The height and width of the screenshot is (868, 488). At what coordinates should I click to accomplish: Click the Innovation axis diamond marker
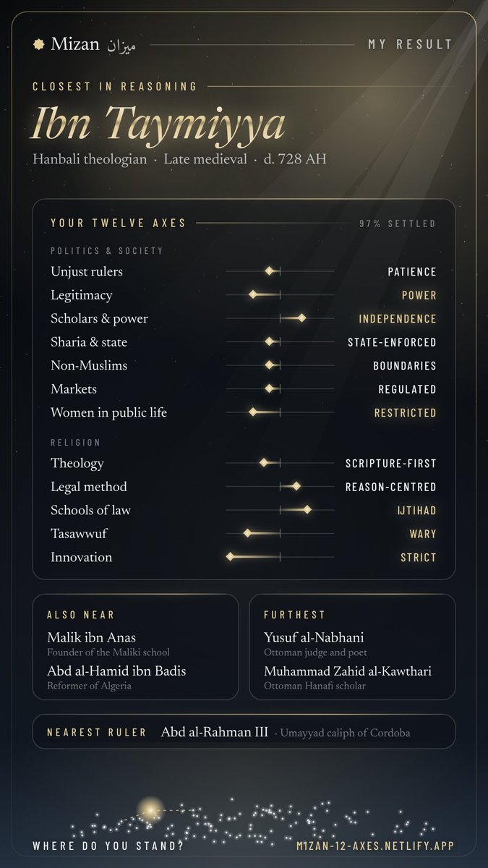(x=230, y=557)
